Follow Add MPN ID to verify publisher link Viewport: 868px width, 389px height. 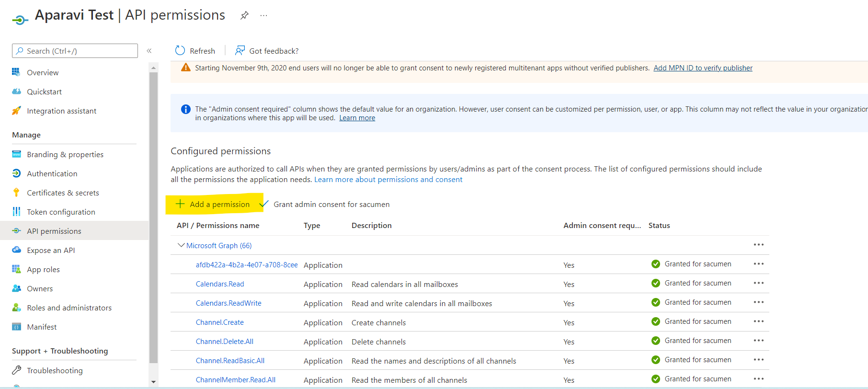point(703,68)
